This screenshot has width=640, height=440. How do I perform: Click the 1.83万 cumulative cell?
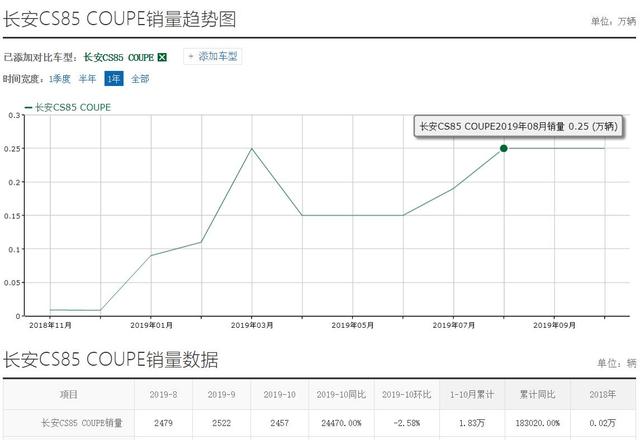(x=472, y=423)
